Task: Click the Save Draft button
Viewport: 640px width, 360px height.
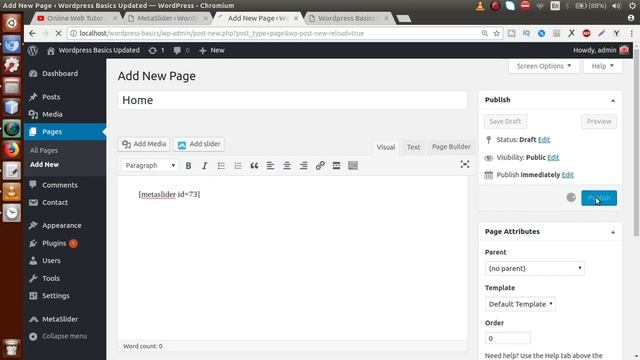Action: (505, 122)
